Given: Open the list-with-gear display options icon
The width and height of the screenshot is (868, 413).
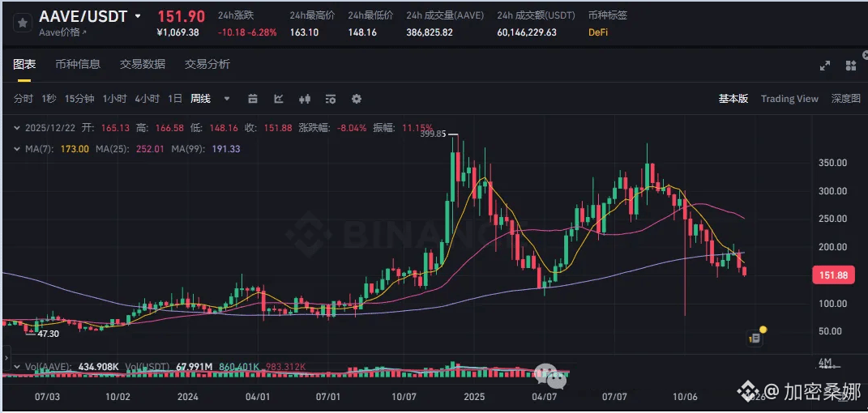Looking at the screenshot, I should (x=331, y=99).
